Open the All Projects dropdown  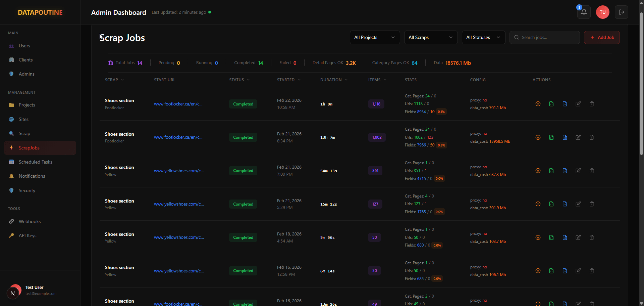374,37
